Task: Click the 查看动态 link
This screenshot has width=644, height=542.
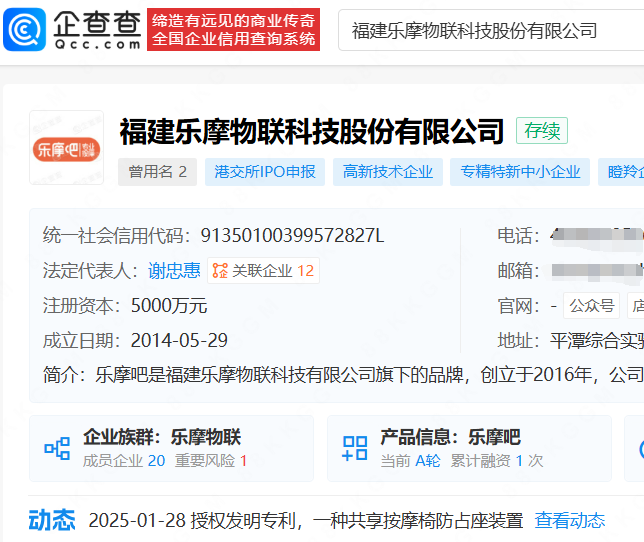Action: [x=570, y=520]
